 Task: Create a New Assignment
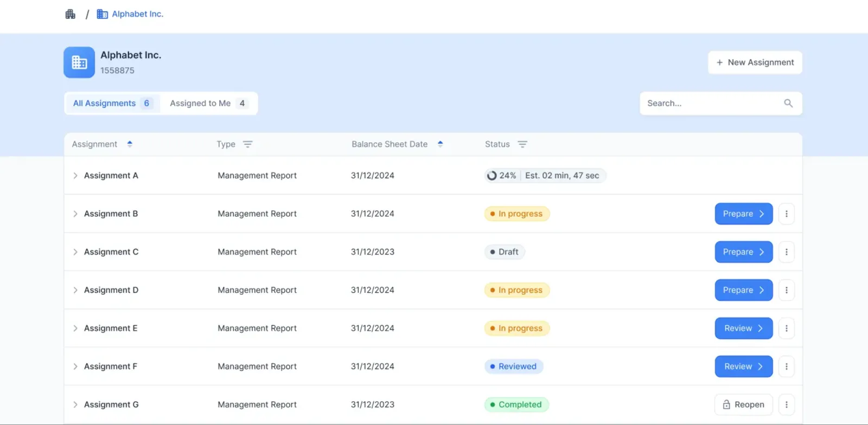coord(755,62)
